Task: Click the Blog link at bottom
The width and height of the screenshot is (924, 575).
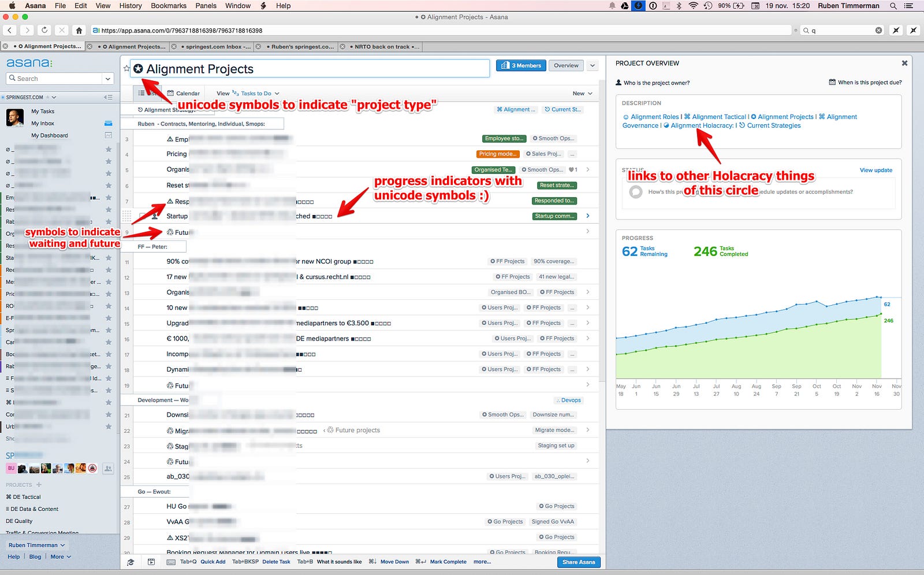Action: click(x=35, y=557)
